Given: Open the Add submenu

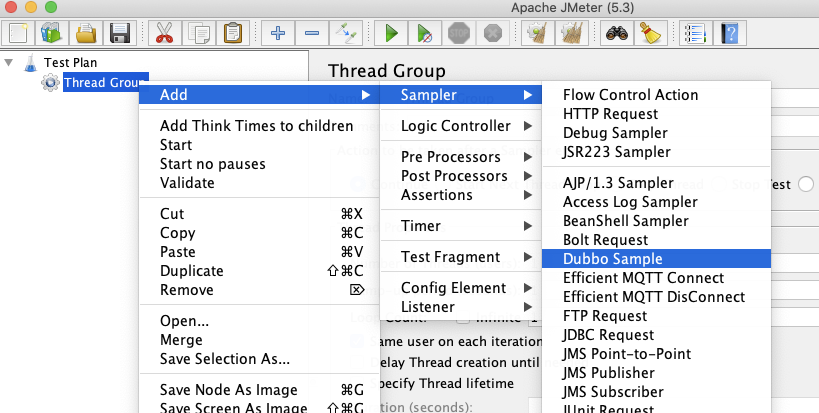Looking at the screenshot, I should 259,95.
